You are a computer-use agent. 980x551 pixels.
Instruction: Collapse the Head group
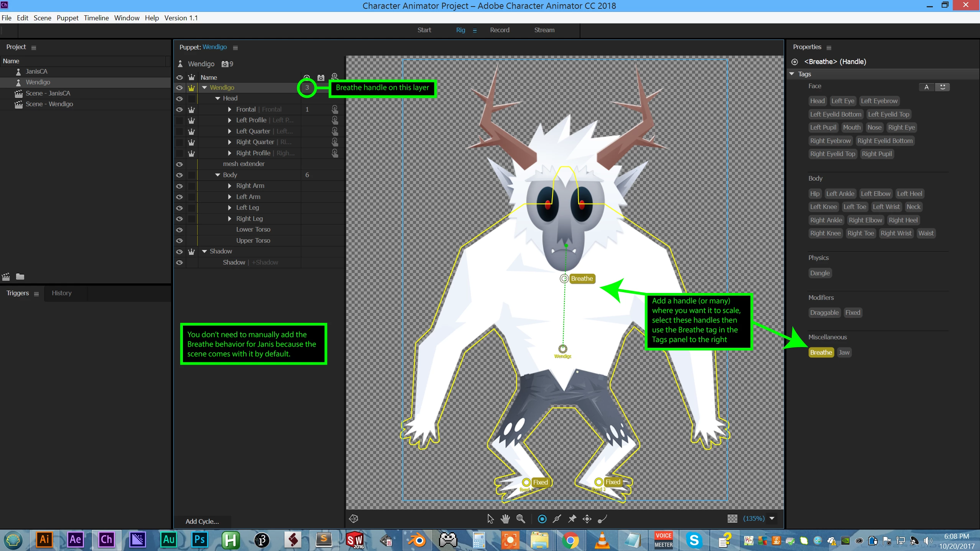[x=217, y=99]
